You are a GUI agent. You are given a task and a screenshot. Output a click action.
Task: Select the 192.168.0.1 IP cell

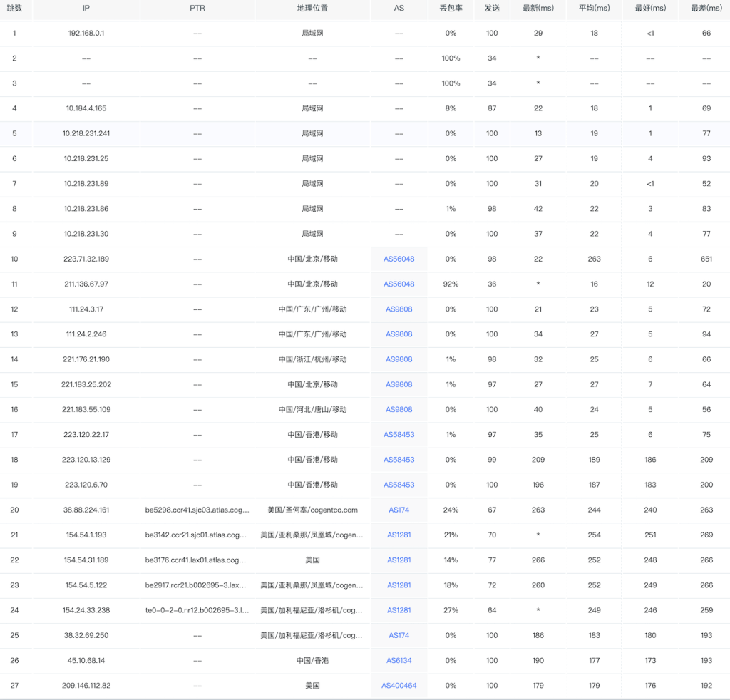86,33
